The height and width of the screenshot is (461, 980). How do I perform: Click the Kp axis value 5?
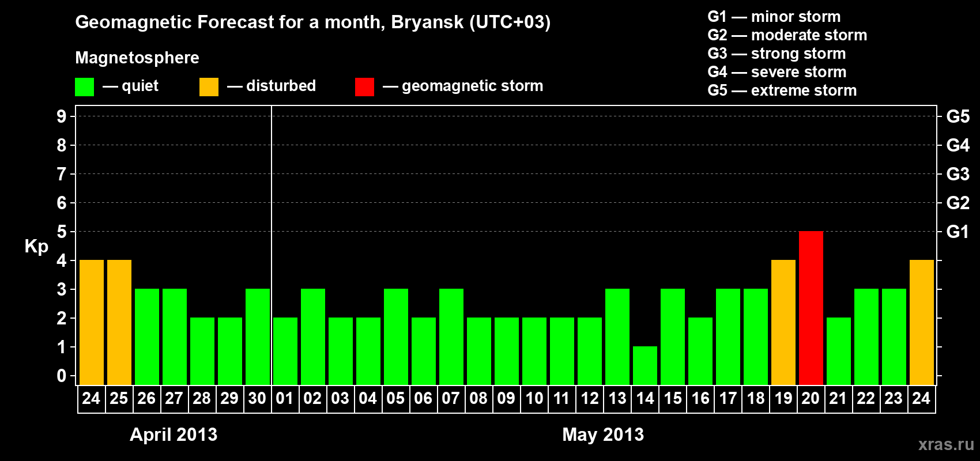tap(62, 232)
